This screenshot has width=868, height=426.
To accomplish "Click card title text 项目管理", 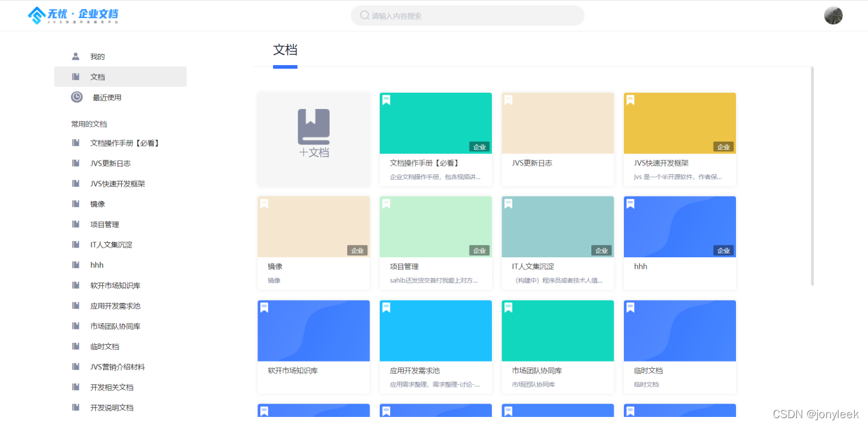I will tap(404, 266).
